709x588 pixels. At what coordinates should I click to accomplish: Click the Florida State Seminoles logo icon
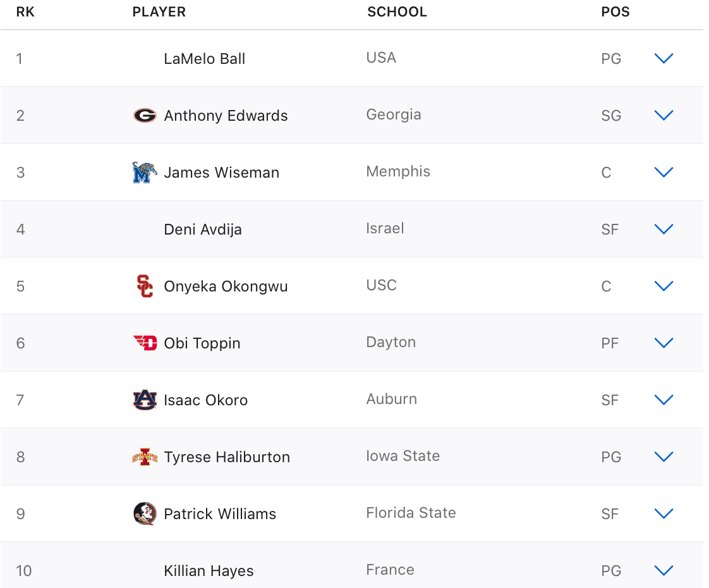click(x=145, y=514)
